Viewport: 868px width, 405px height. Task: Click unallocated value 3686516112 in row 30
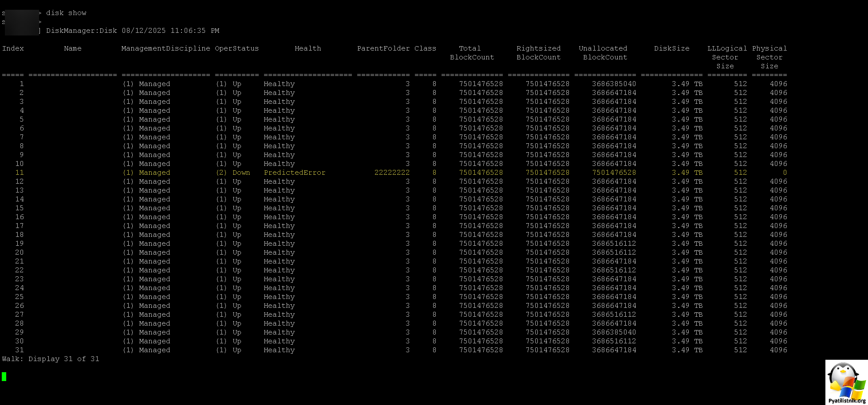[x=614, y=341]
